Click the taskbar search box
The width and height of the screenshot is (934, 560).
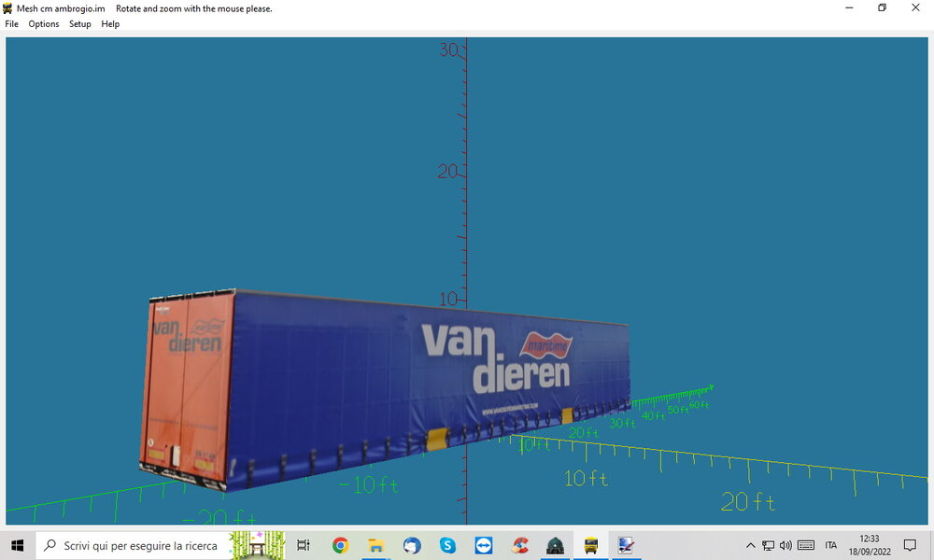(x=160, y=545)
